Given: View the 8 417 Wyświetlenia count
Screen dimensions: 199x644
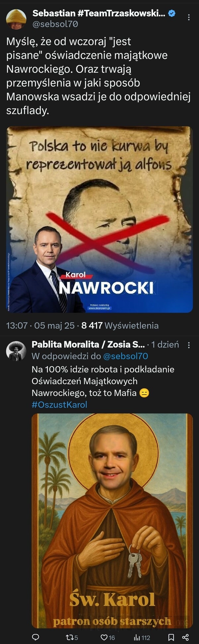Looking at the screenshot, I should (120, 326).
